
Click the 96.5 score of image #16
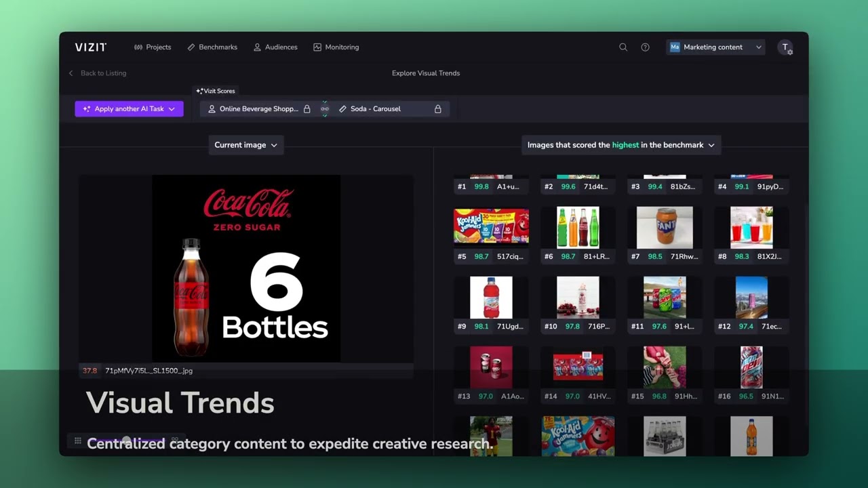point(746,396)
